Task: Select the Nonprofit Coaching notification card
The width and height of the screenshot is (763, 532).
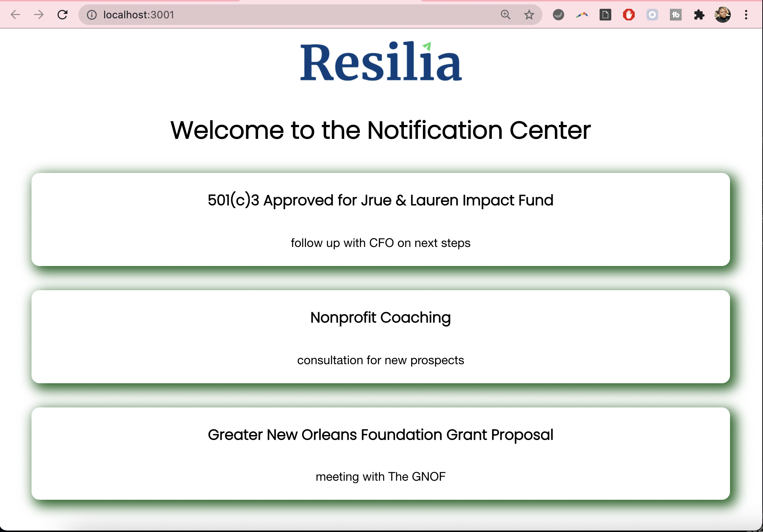Action: point(380,336)
